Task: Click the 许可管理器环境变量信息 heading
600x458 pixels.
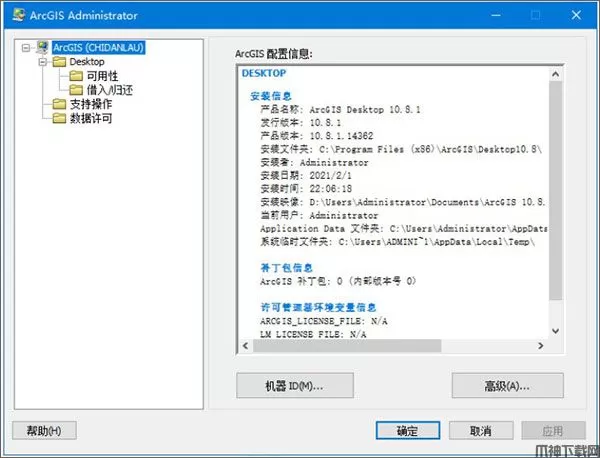Action: (318, 307)
